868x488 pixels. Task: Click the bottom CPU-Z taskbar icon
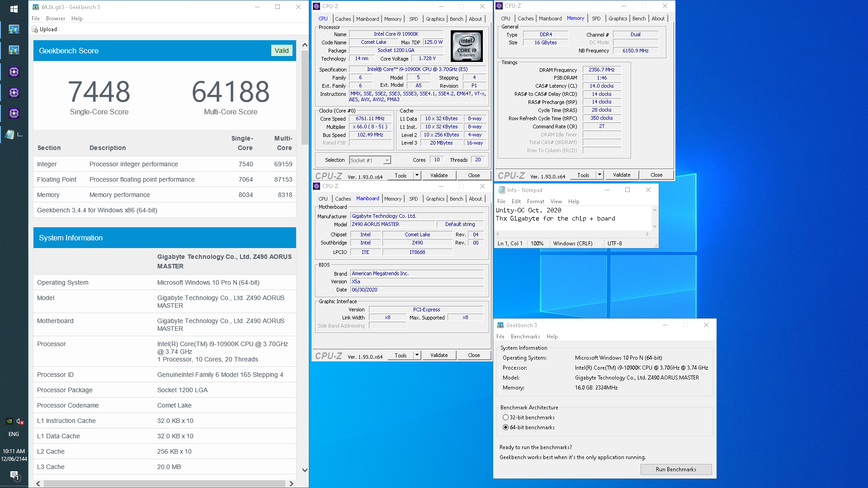pyautogui.click(x=14, y=113)
